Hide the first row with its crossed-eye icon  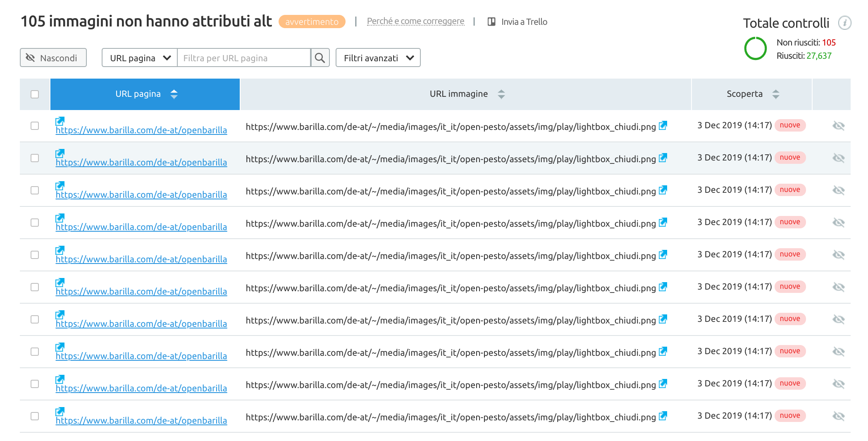pyautogui.click(x=838, y=125)
